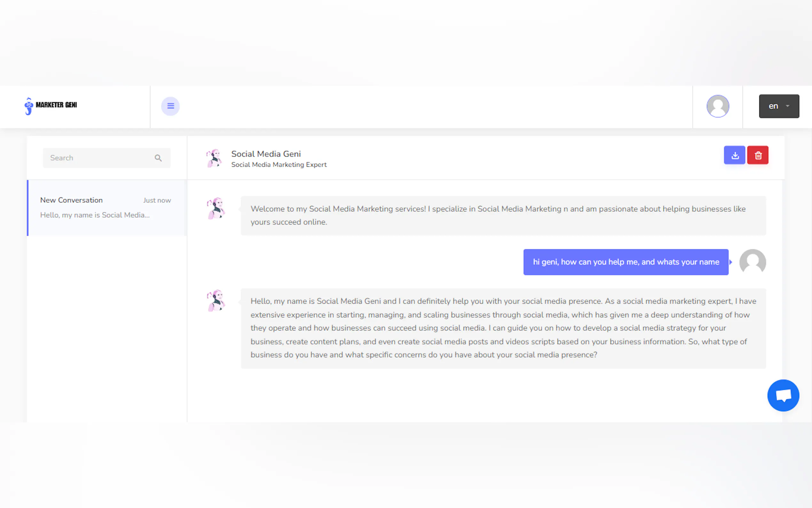Download the conversation with blue download icon

point(734,155)
